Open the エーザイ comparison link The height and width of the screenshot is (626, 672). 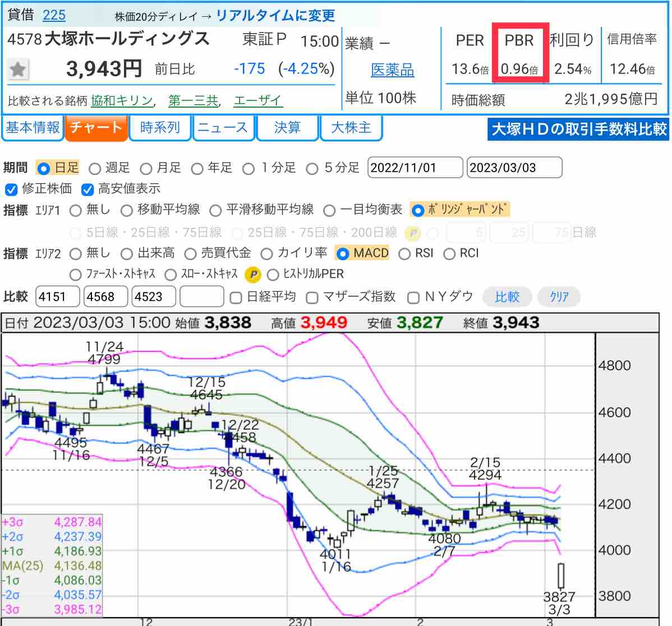point(257,101)
